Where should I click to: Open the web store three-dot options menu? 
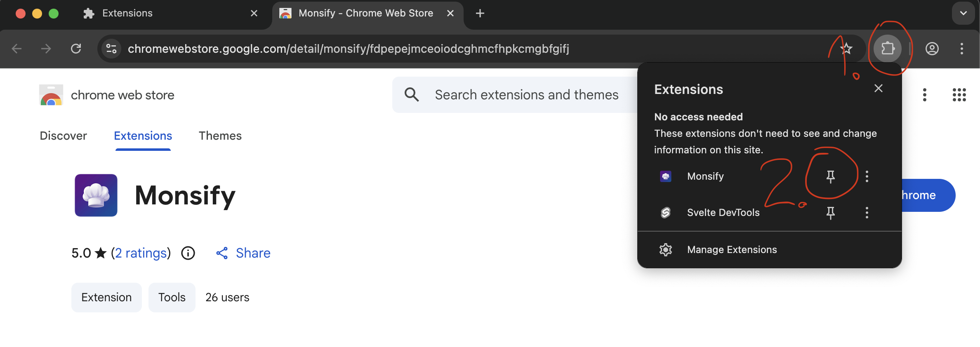[x=925, y=95]
